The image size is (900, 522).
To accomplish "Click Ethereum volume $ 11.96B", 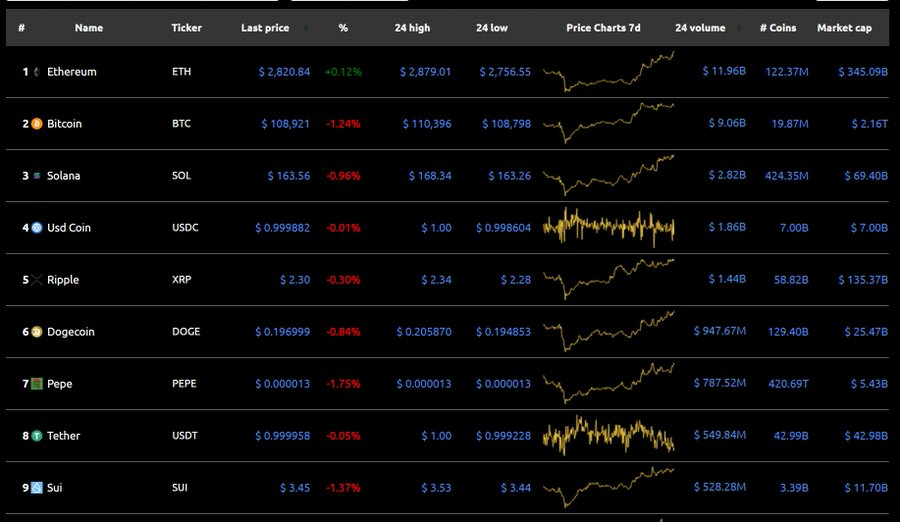I will (x=724, y=71).
